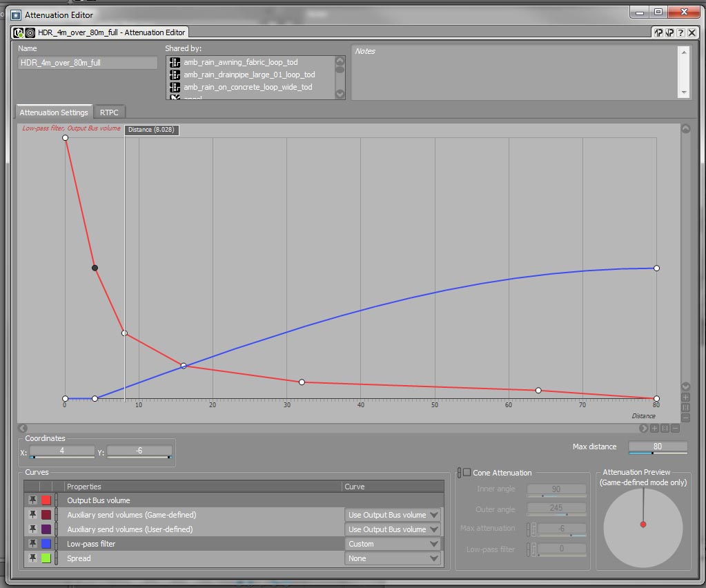Click the Max distance value field

658,447
